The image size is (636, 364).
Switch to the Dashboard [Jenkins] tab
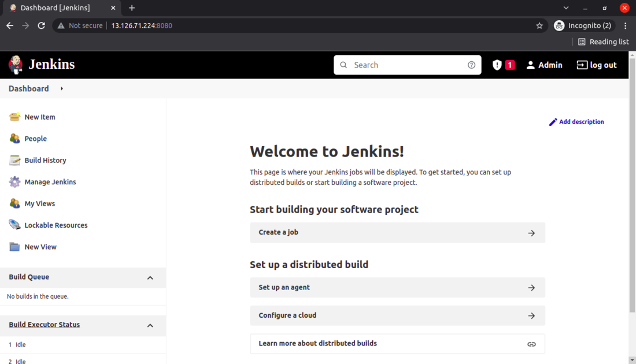pyautogui.click(x=55, y=8)
